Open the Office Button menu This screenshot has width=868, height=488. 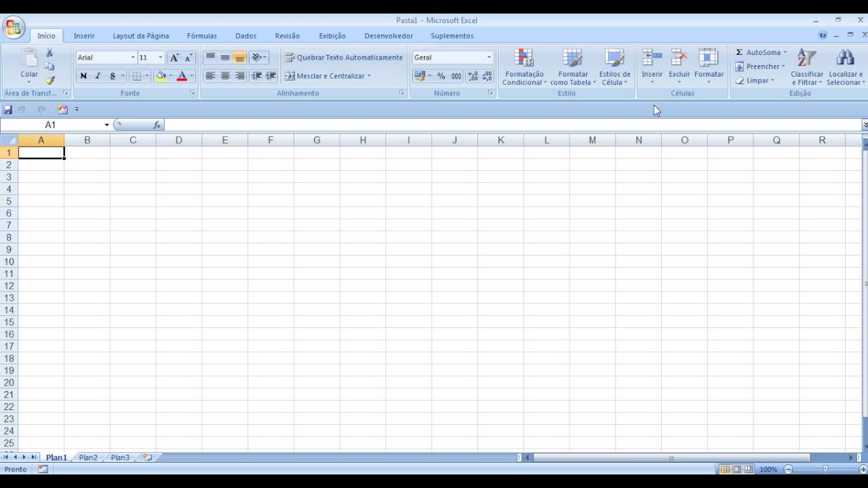click(13, 28)
